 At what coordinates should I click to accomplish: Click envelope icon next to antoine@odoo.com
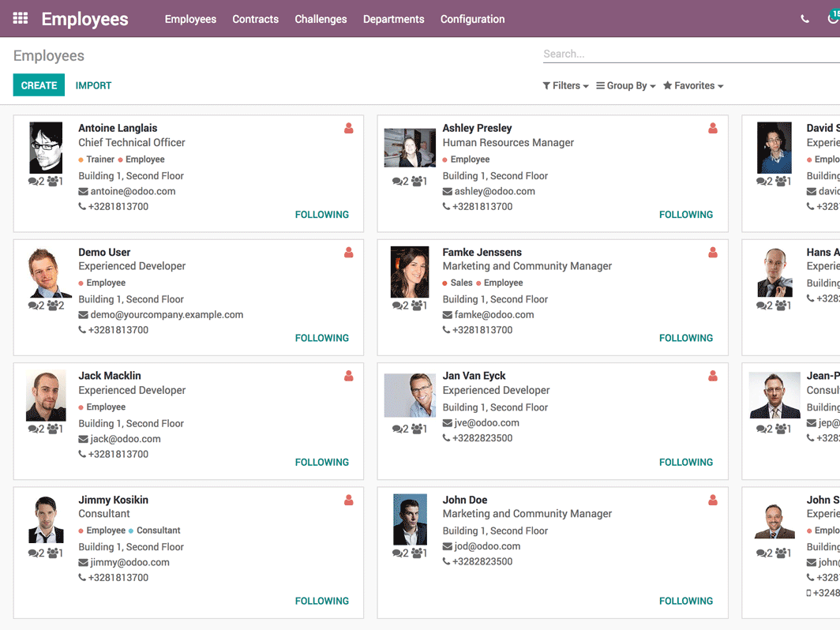(x=83, y=192)
